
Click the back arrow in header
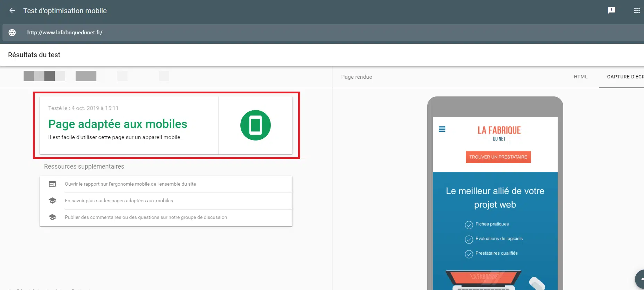[x=12, y=11]
